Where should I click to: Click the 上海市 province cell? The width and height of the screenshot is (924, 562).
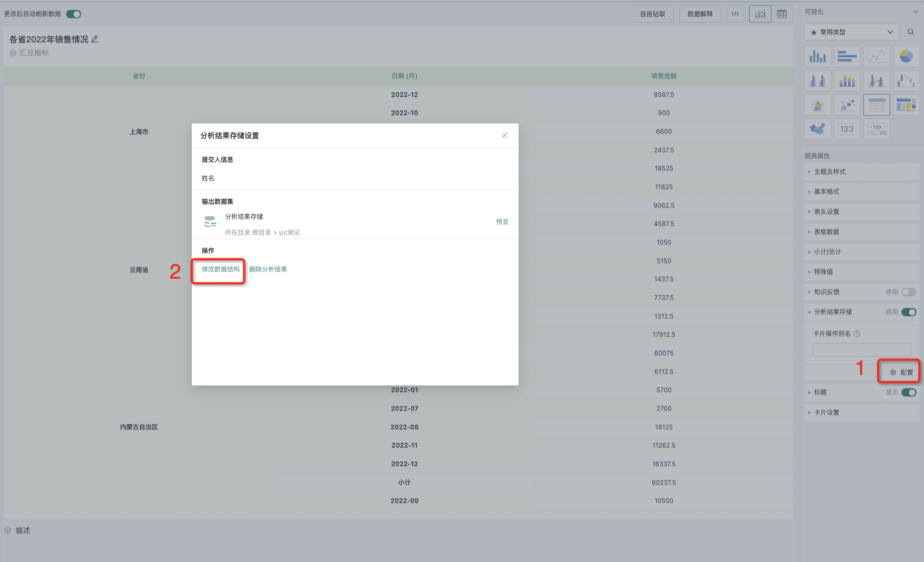tap(139, 132)
